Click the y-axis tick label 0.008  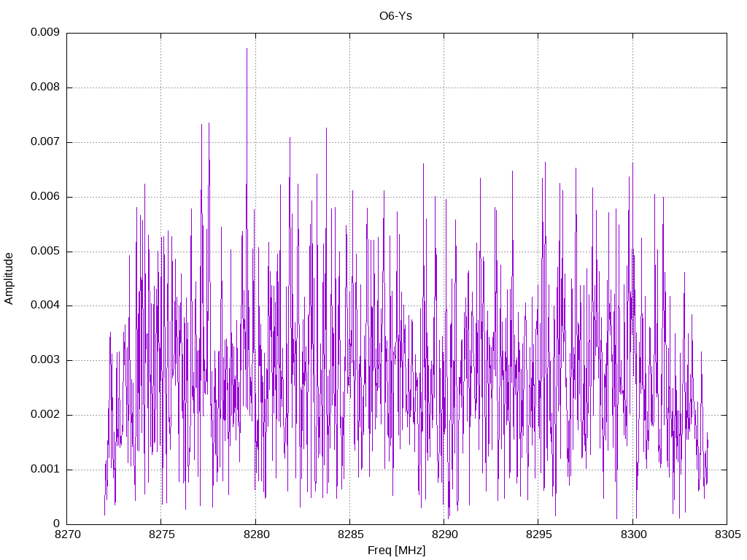[45, 87]
